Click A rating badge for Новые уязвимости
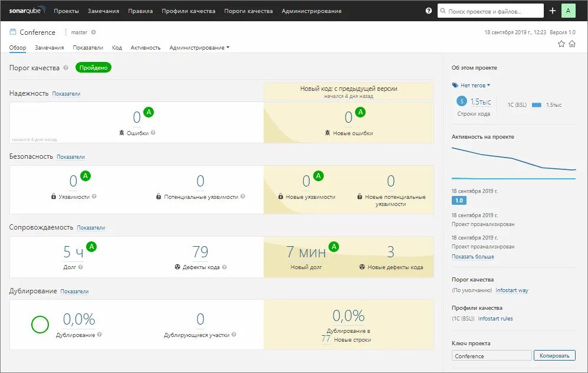 point(318,176)
